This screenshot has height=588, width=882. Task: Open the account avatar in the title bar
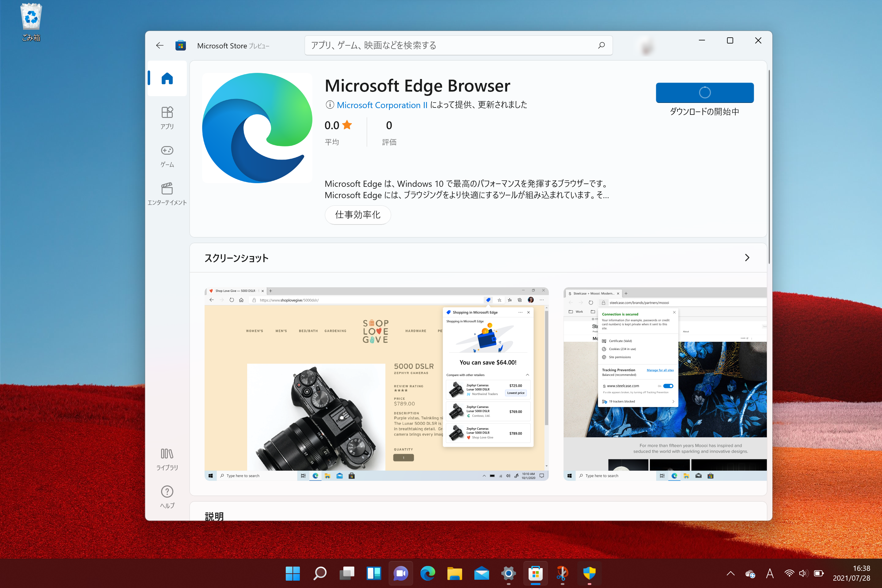(x=646, y=45)
